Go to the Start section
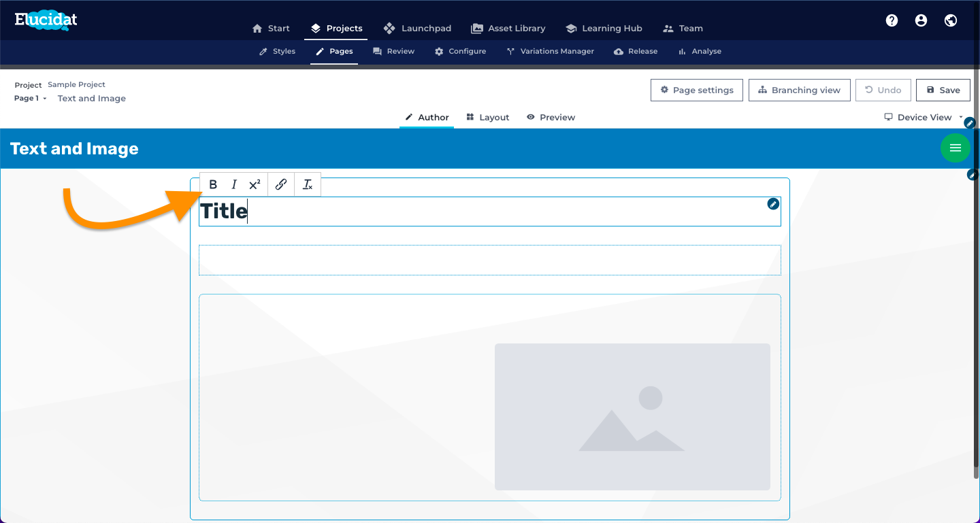Screen dimensions: 980x523 271,28
